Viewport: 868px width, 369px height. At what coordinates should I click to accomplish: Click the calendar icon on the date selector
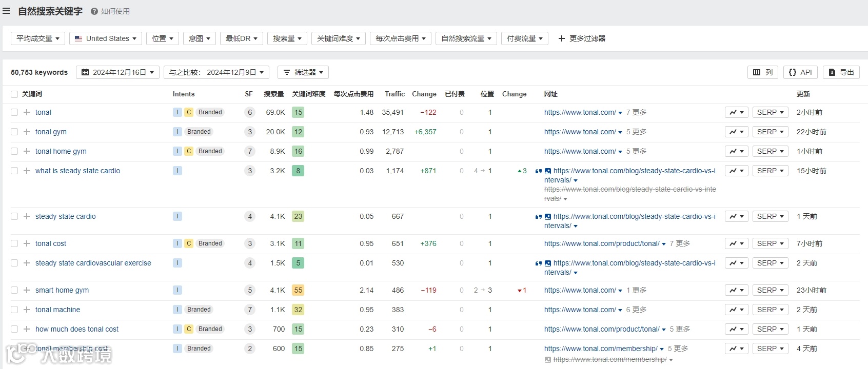pyautogui.click(x=85, y=72)
